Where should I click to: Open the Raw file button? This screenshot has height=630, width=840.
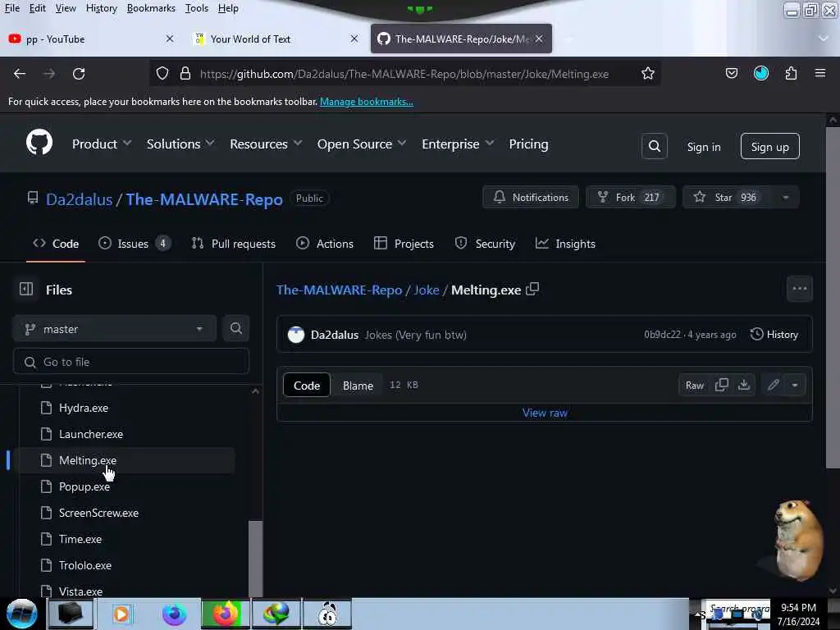point(694,386)
